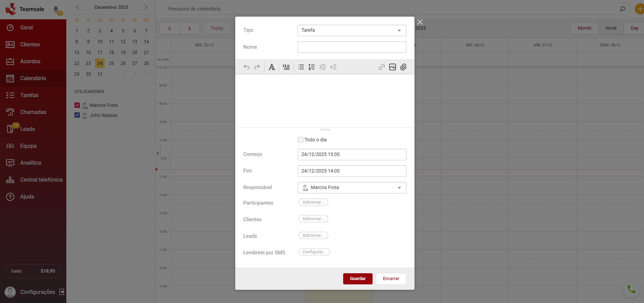Image resolution: width=644 pixels, height=303 pixels.
Task: Undo the last edit in the editor
Action: 246,67
